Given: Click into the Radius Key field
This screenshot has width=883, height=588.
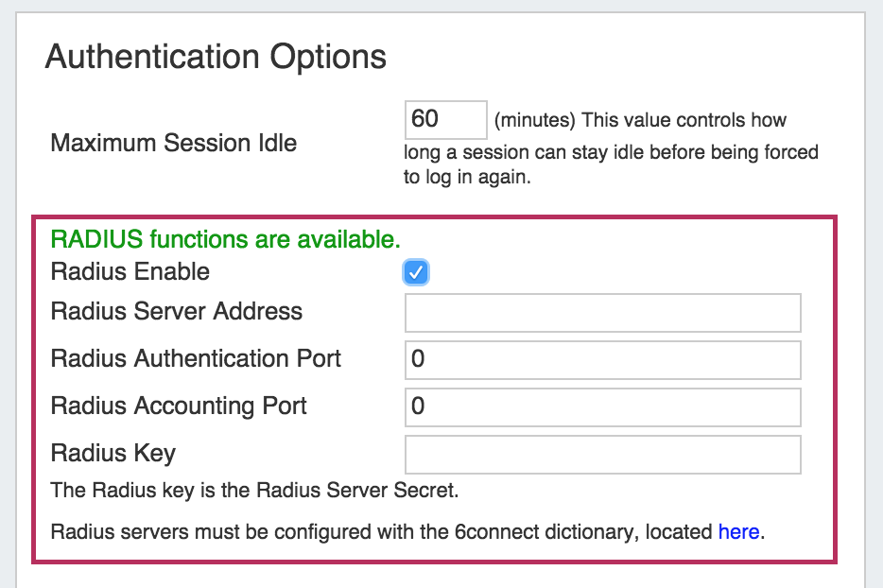Looking at the screenshot, I should pyautogui.click(x=602, y=455).
